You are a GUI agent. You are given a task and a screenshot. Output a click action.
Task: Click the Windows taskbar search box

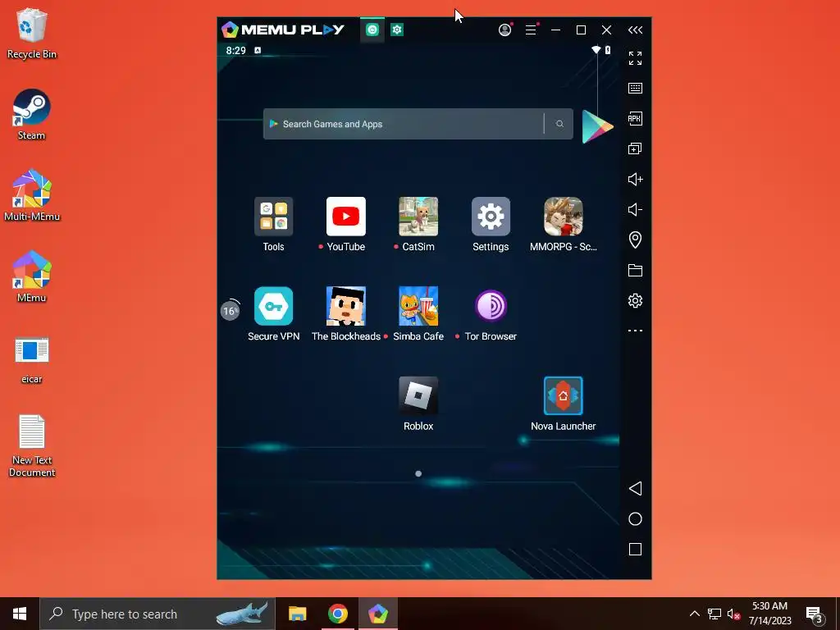coord(157,614)
